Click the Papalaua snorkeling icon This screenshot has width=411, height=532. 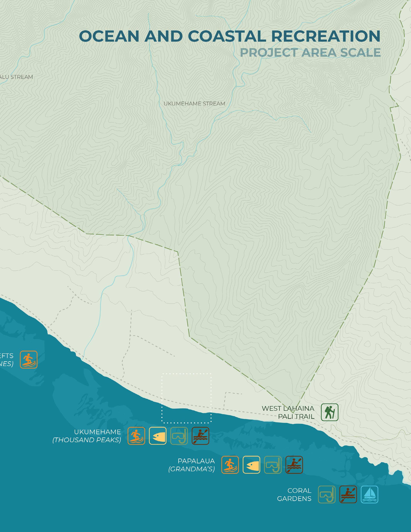[x=273, y=465]
